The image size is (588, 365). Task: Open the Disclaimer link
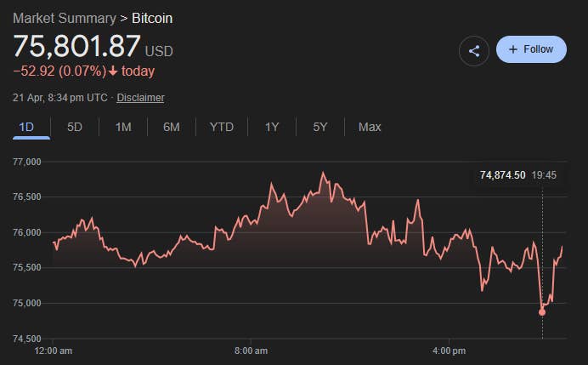point(140,98)
